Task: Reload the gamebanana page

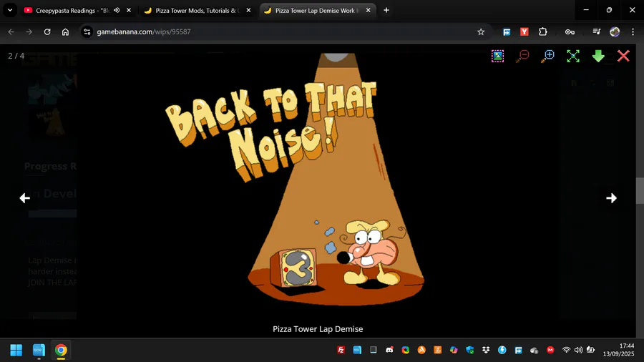Action: 47,31
